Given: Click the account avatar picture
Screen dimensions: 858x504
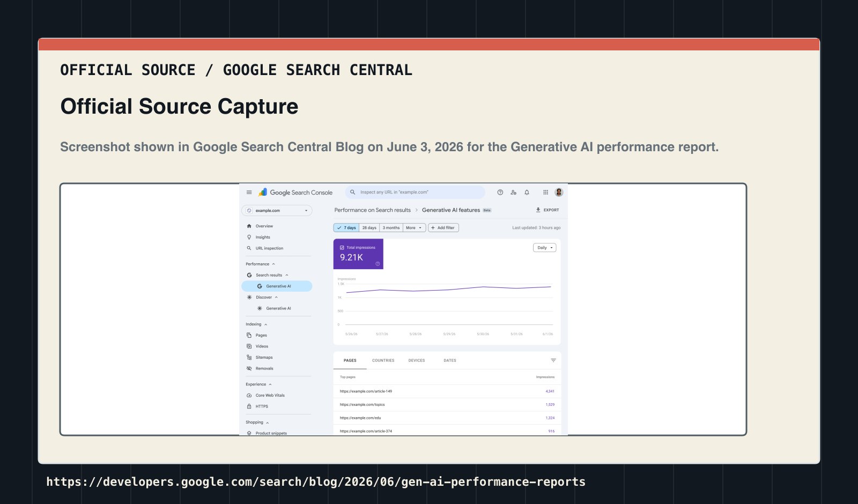Looking at the screenshot, I should [x=559, y=192].
